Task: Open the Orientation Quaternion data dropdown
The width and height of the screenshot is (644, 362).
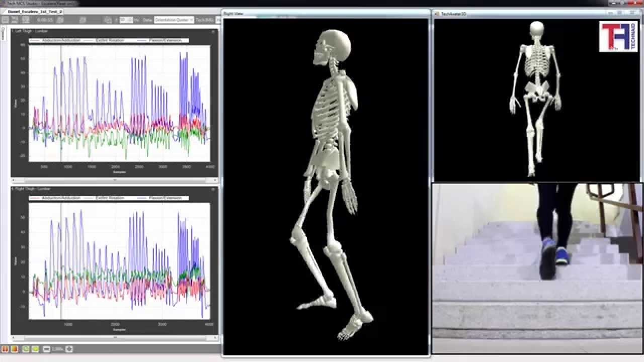Action: pos(174,20)
